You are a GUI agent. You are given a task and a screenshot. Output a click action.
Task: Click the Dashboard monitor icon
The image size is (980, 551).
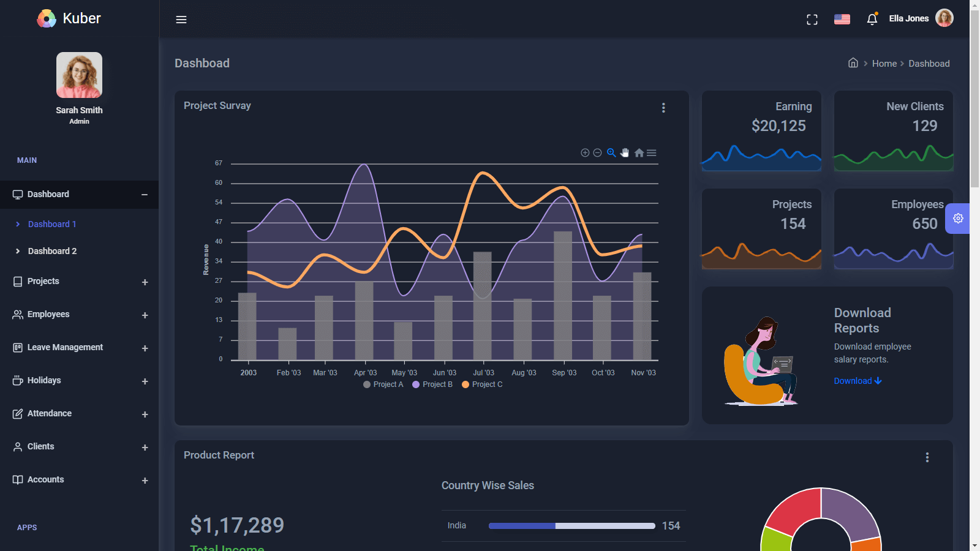coord(18,195)
